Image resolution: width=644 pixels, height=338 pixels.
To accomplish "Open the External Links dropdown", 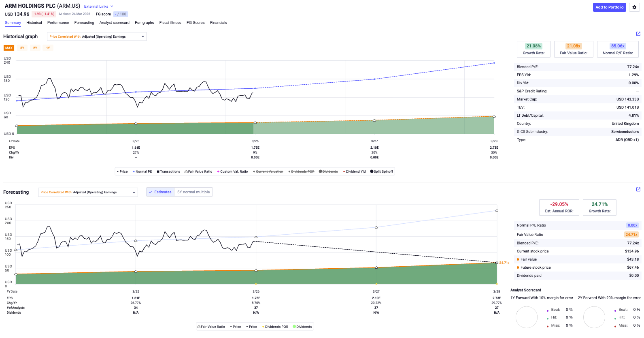I will (x=98, y=6).
